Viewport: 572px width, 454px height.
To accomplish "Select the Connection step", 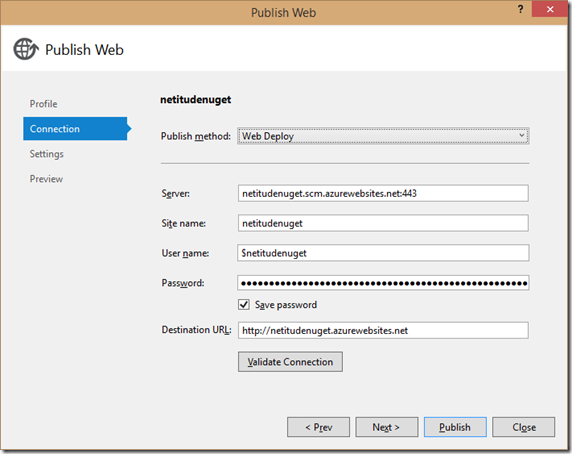I will point(75,129).
